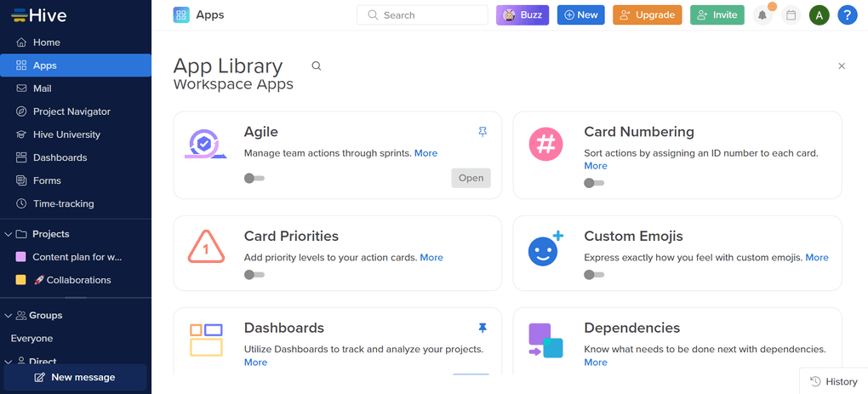Unpin the Agile app
This screenshot has height=394, width=868.
483,132
